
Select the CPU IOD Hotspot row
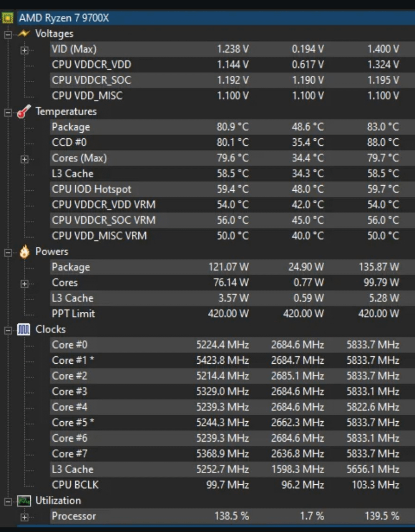click(x=232, y=189)
